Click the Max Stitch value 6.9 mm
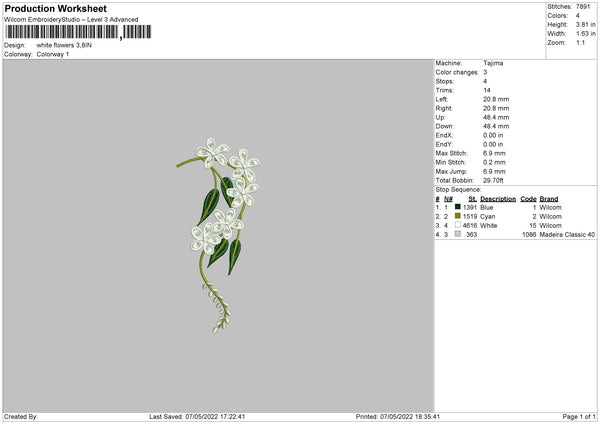The image size is (600, 424). click(494, 153)
